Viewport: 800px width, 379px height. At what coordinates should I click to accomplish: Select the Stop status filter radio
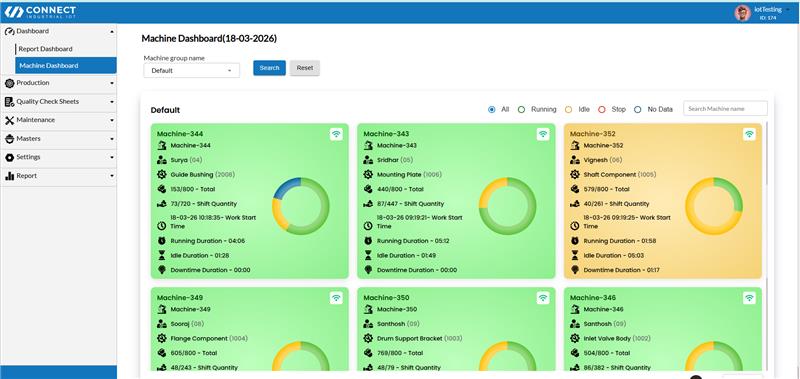point(602,109)
